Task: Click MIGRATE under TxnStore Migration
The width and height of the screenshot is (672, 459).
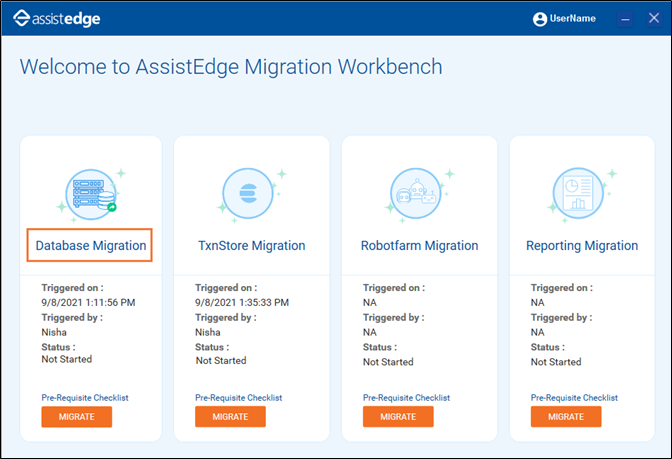Action: (230, 417)
